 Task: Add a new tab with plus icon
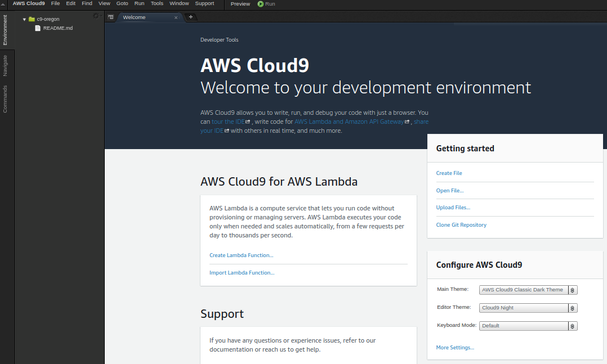(190, 17)
